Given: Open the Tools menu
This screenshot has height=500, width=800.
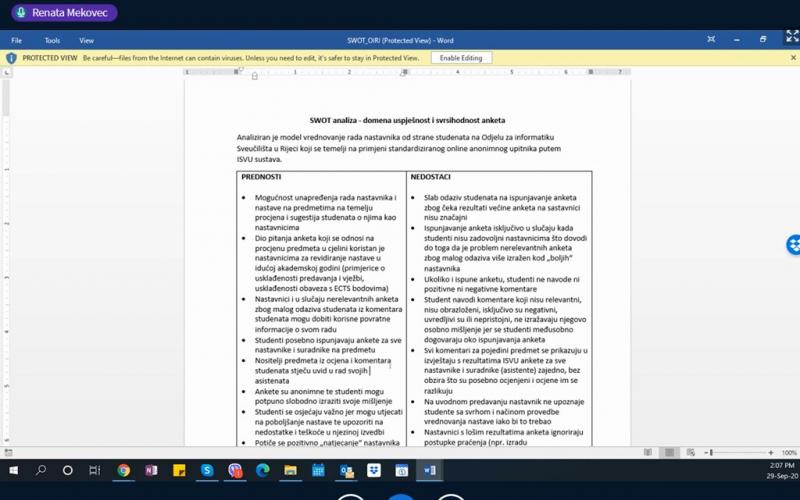Looking at the screenshot, I should [x=52, y=40].
